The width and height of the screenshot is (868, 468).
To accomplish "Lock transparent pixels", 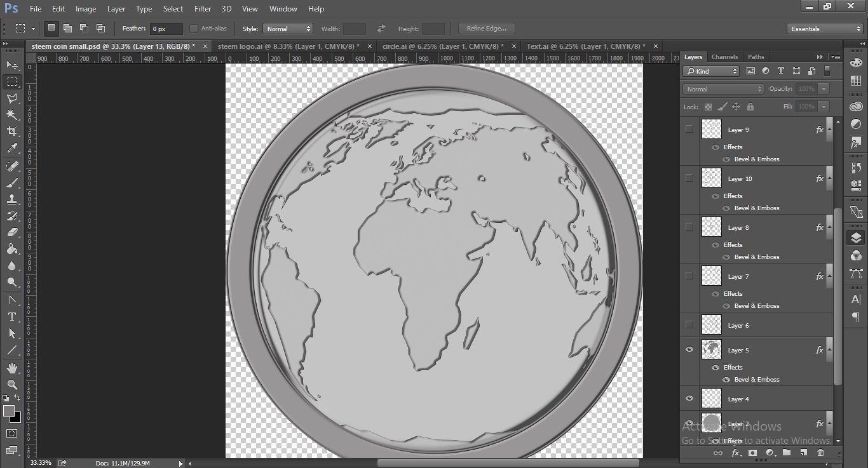I will point(708,107).
